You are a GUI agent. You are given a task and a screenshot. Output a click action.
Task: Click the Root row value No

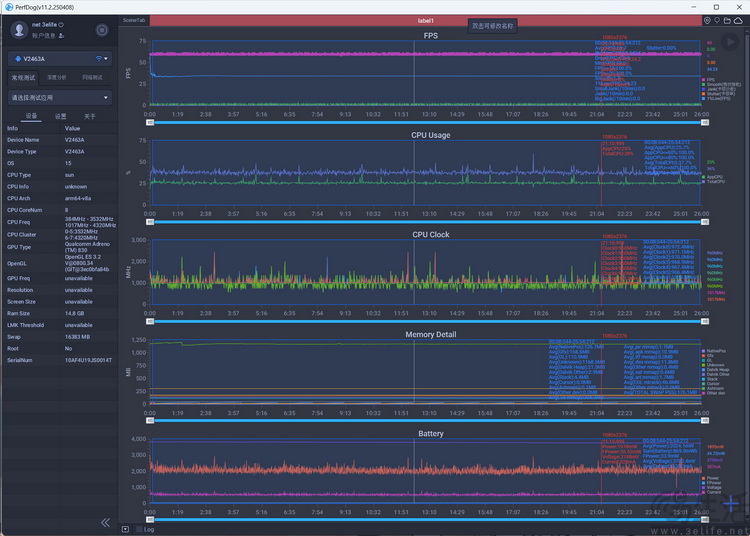(68, 349)
